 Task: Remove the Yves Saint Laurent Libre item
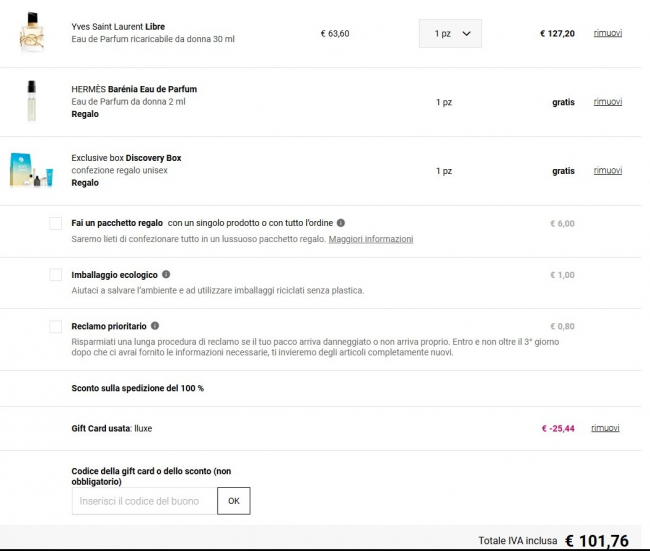(608, 33)
